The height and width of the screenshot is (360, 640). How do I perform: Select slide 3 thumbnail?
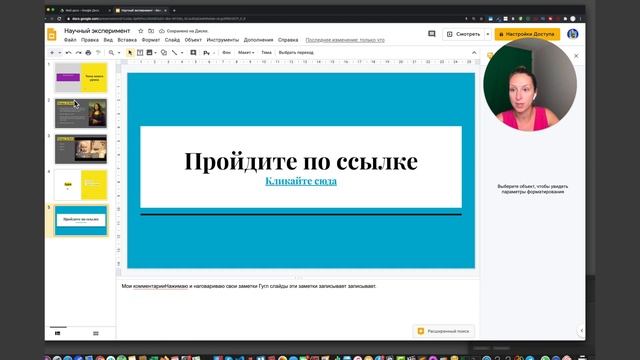pos(81,149)
